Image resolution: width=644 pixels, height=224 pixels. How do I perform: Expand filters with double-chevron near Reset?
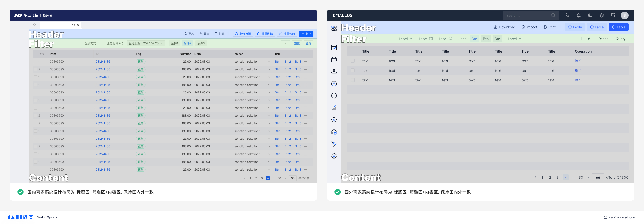point(588,39)
